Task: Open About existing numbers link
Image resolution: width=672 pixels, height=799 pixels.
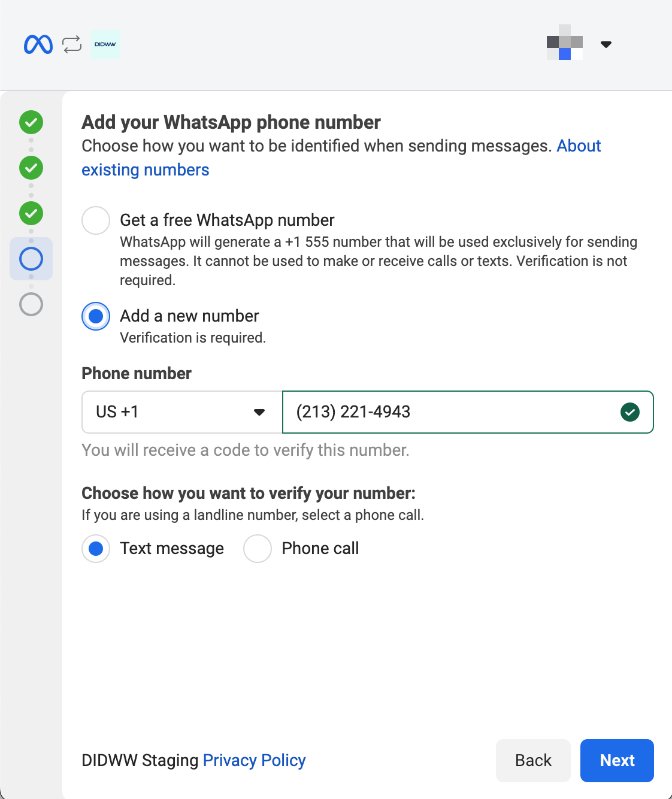Action: coord(146,170)
